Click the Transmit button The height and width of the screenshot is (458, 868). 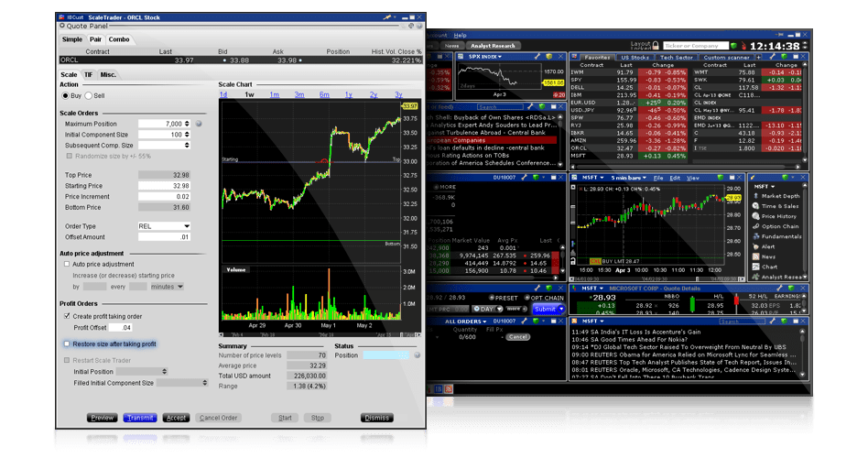click(x=140, y=418)
